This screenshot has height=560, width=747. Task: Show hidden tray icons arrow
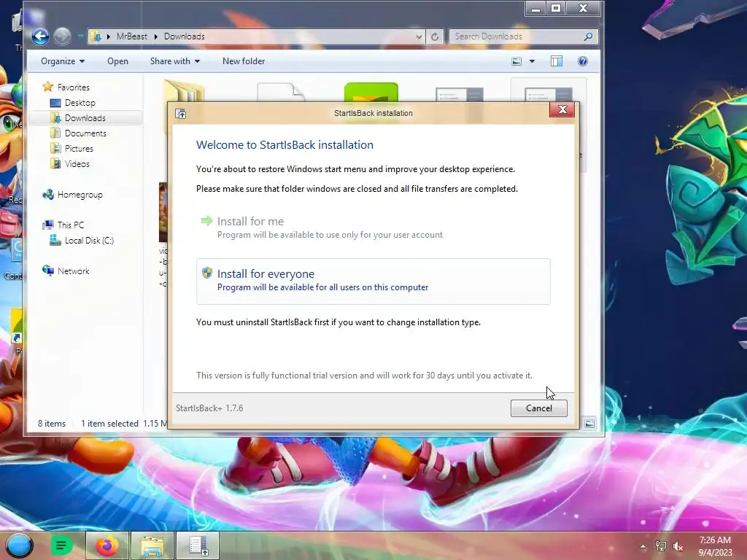tap(643, 546)
